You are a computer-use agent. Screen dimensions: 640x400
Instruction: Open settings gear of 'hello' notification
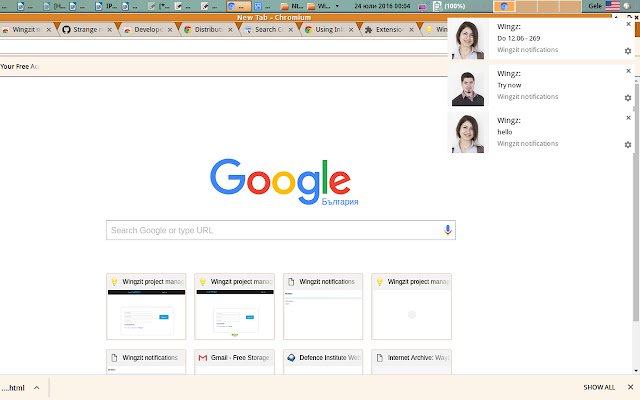628,145
